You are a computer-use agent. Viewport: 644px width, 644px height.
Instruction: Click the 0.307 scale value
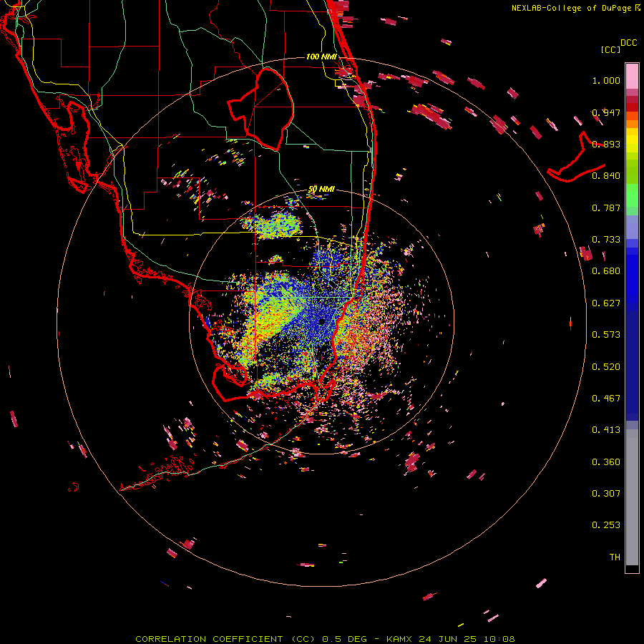[606, 494]
